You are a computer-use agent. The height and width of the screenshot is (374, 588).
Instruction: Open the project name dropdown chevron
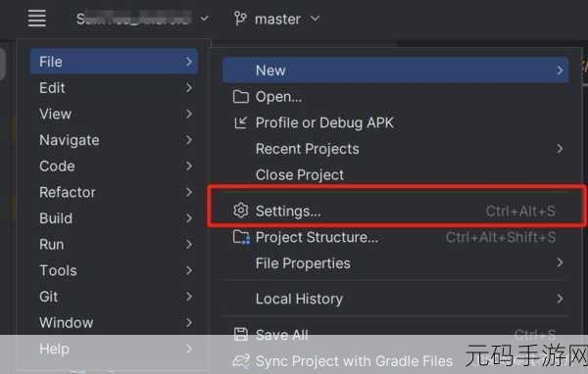point(205,19)
